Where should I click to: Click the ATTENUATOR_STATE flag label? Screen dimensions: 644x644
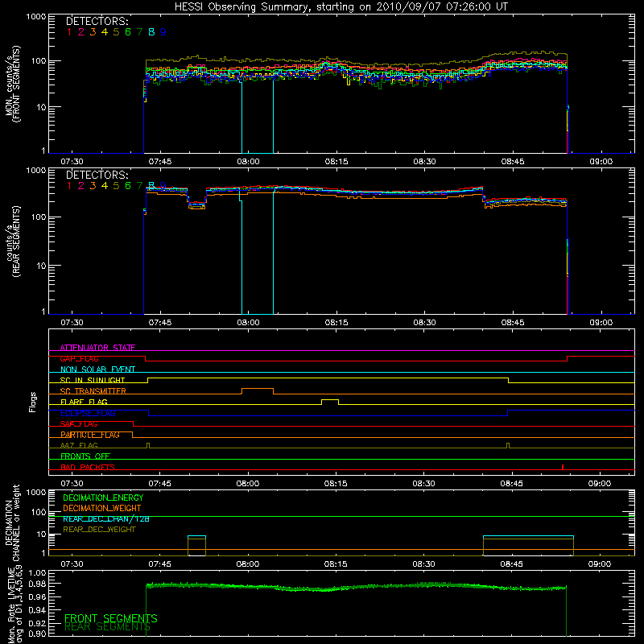click(x=97, y=348)
